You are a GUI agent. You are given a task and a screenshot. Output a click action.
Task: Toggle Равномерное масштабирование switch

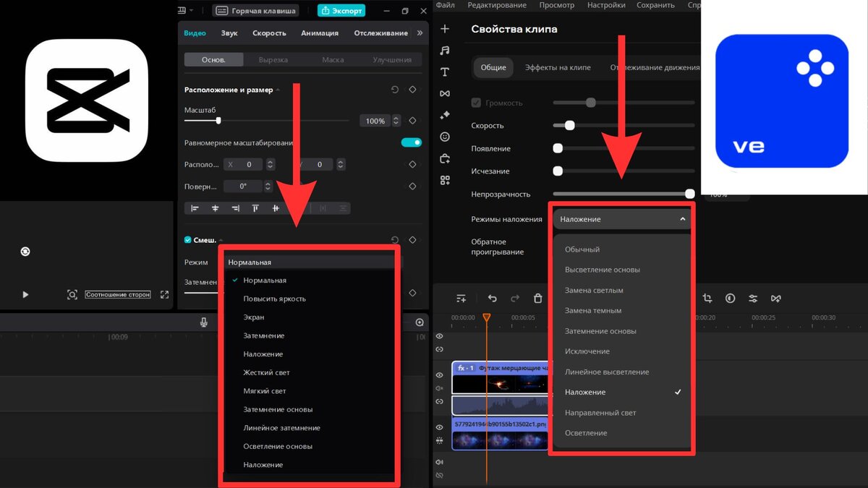(411, 142)
